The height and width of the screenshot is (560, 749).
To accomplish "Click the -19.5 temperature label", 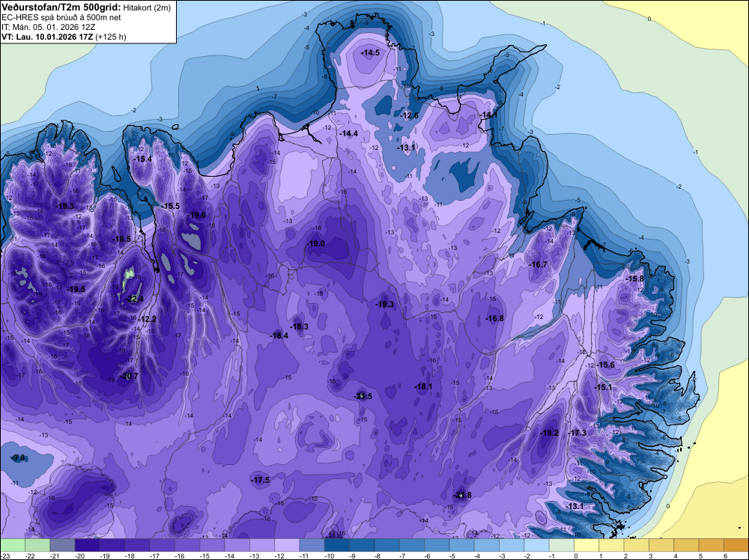I will pos(76,289).
